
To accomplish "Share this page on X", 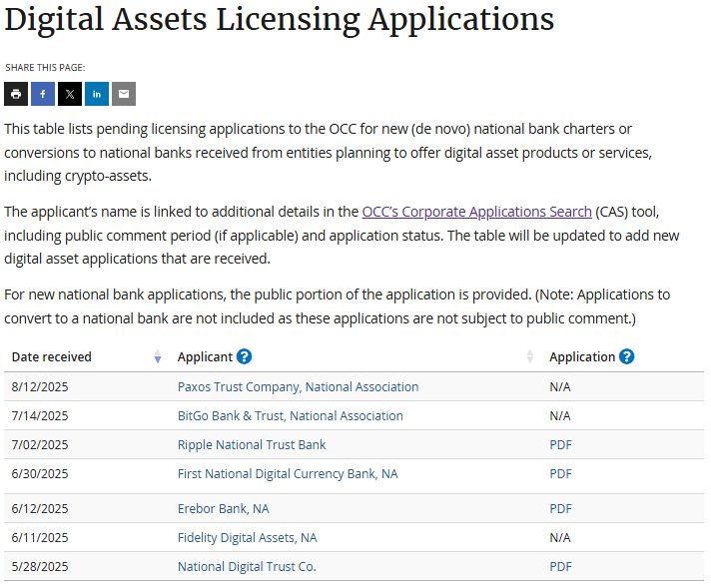I will [x=70, y=94].
